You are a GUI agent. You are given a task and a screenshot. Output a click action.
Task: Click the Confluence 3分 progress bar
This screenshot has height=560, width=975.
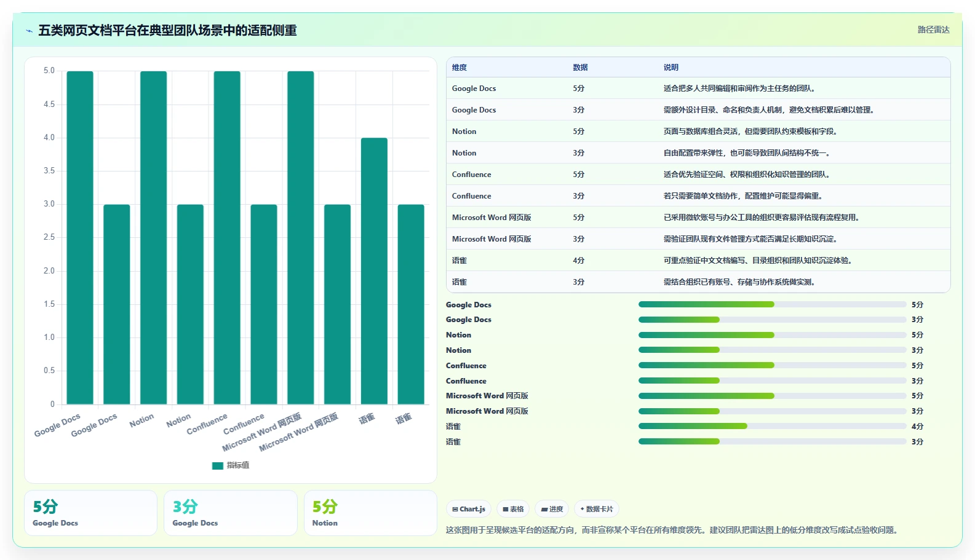pyautogui.click(x=773, y=381)
